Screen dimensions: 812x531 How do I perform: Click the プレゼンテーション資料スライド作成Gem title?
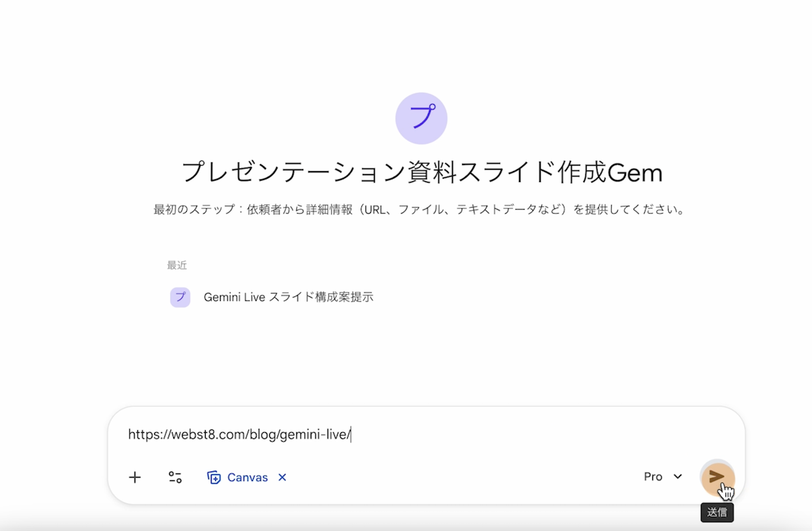click(x=422, y=173)
